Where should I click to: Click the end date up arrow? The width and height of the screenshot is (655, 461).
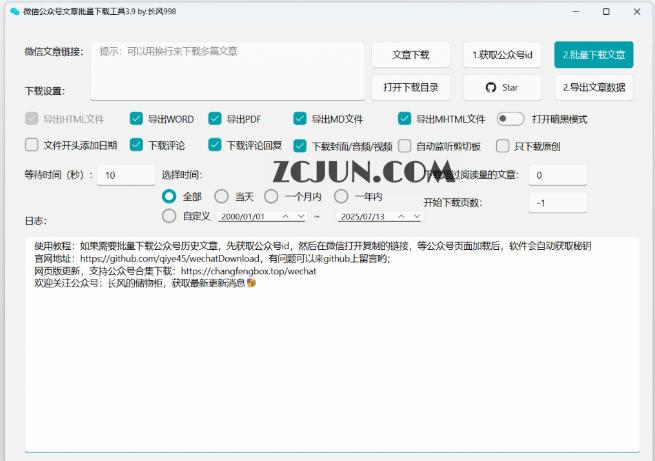[401, 216]
